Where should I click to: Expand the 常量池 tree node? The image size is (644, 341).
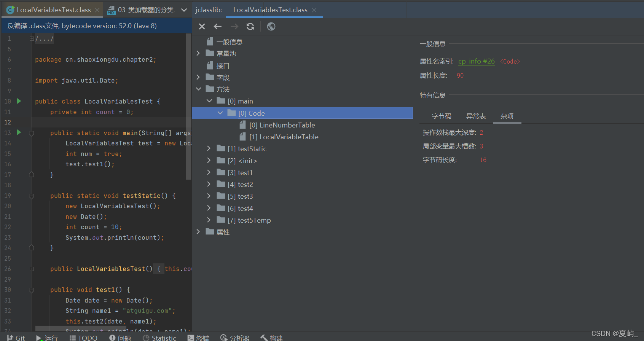coord(198,54)
